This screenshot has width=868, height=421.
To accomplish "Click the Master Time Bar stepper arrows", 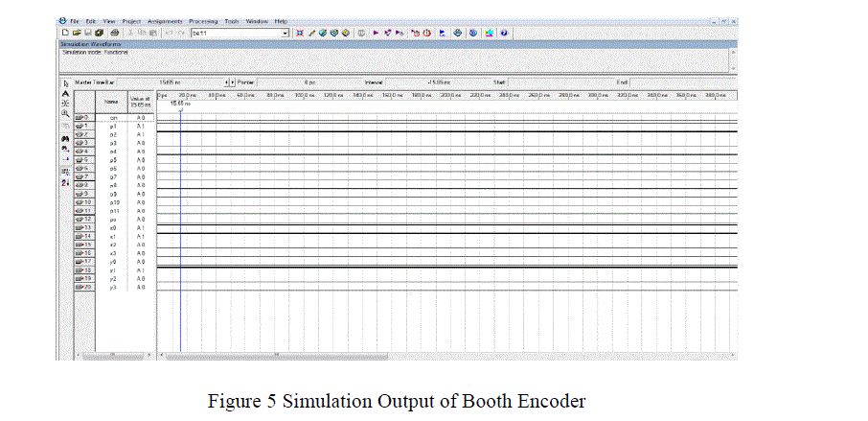I will pos(229,83).
